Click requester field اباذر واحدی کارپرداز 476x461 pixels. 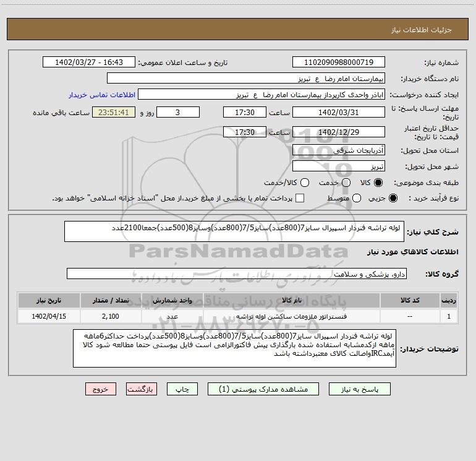coord(261,94)
